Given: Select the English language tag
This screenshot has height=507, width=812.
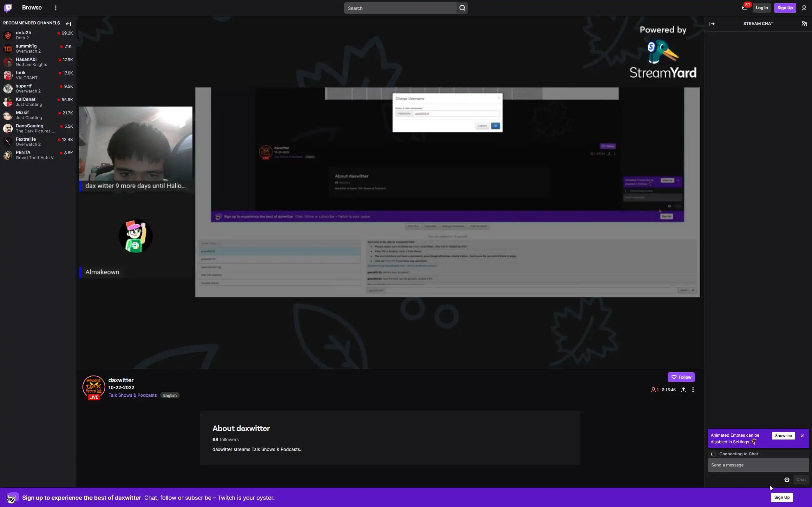Looking at the screenshot, I should click(170, 395).
